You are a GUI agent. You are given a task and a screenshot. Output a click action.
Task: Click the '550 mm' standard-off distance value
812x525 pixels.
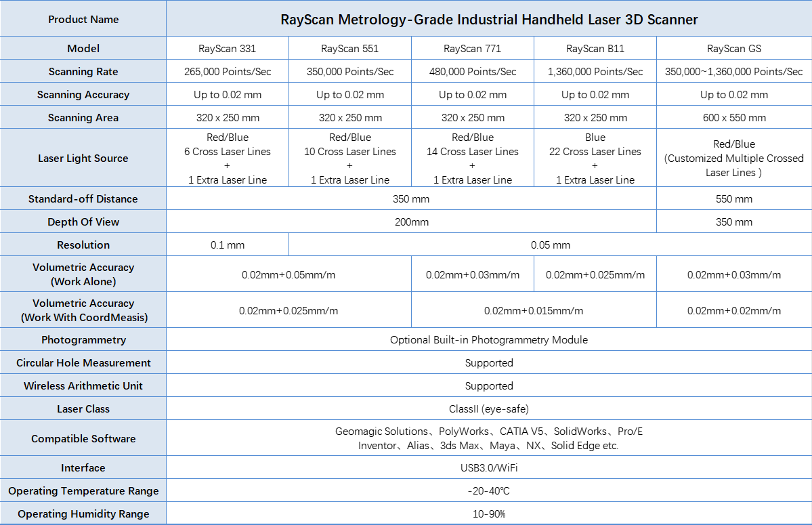(x=734, y=198)
